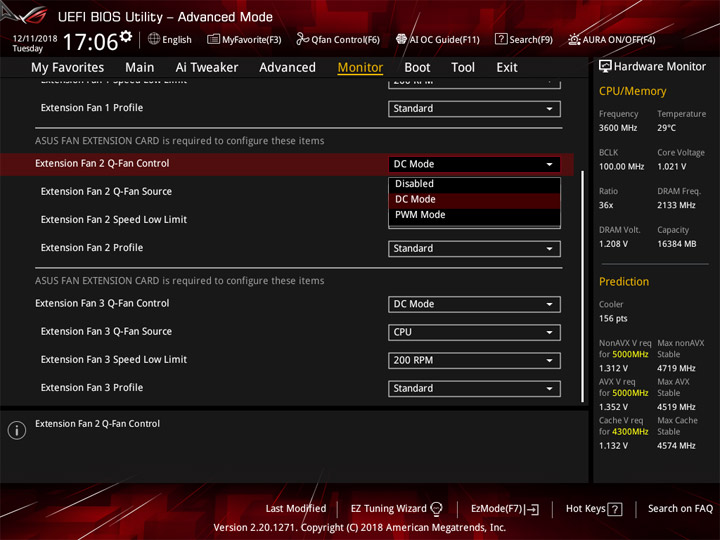
Task: Click the 4574 MHz max cache value
Action: pos(676,445)
